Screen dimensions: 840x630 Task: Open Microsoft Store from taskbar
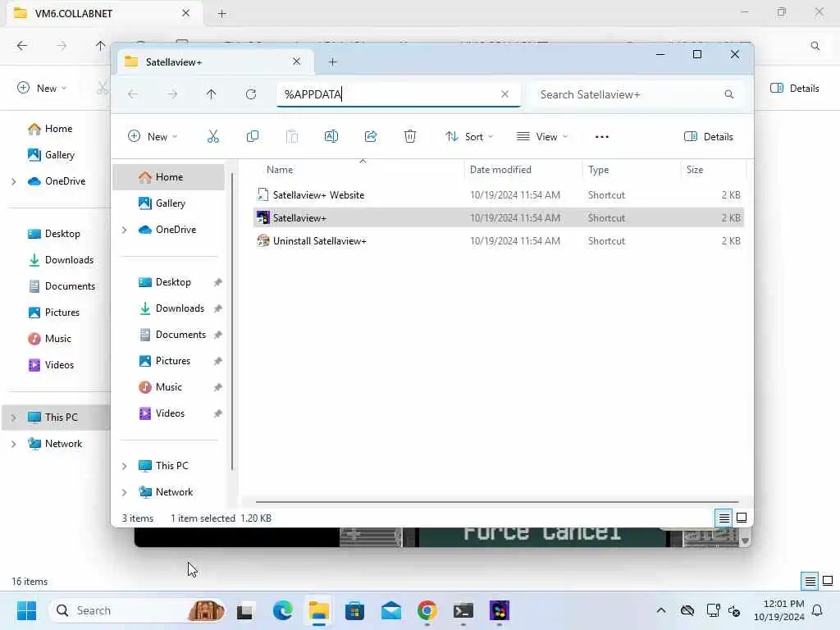click(x=354, y=610)
